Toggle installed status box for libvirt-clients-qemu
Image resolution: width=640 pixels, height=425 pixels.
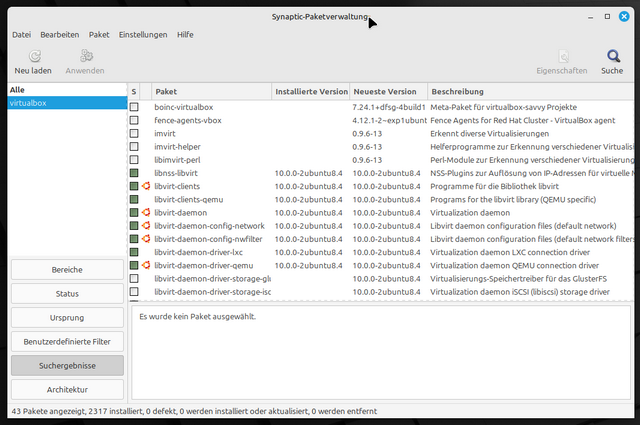click(x=134, y=199)
